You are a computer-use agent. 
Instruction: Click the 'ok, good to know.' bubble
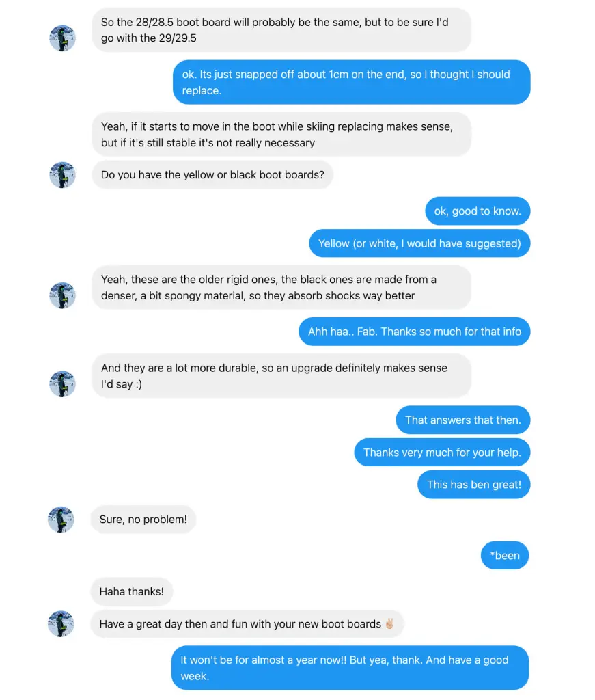click(477, 211)
